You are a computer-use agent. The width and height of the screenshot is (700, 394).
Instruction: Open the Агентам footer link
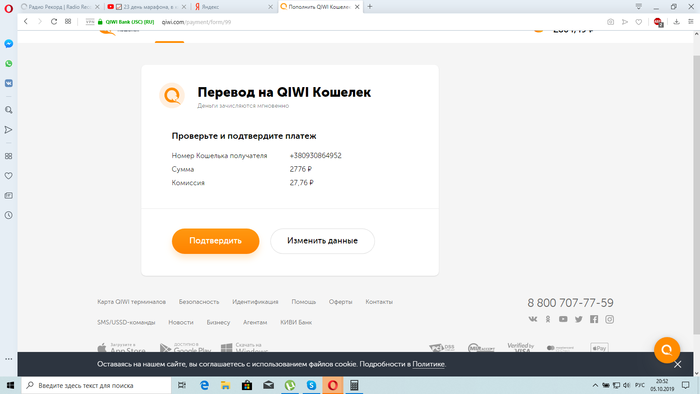[x=255, y=322]
